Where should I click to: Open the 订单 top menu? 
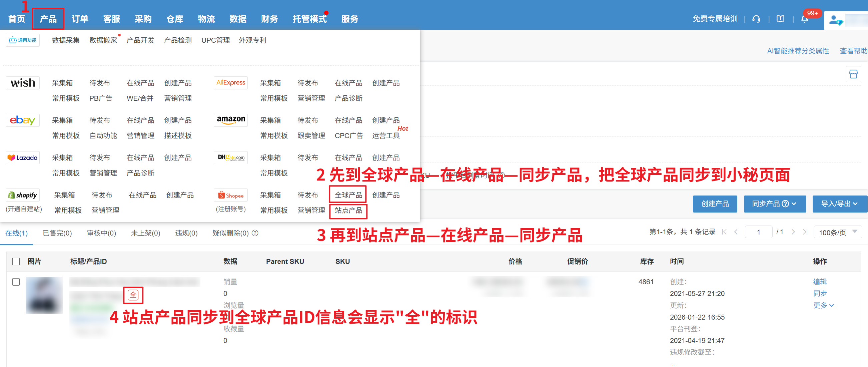(x=80, y=19)
